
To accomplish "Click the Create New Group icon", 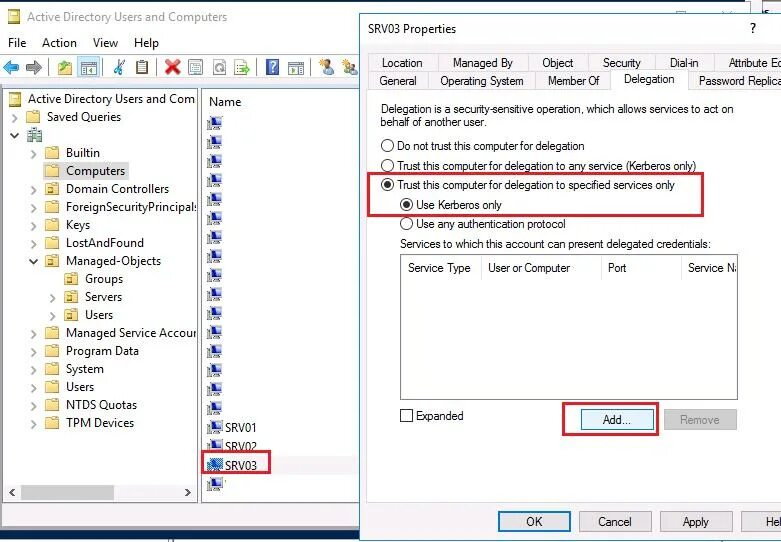I will tap(350, 67).
